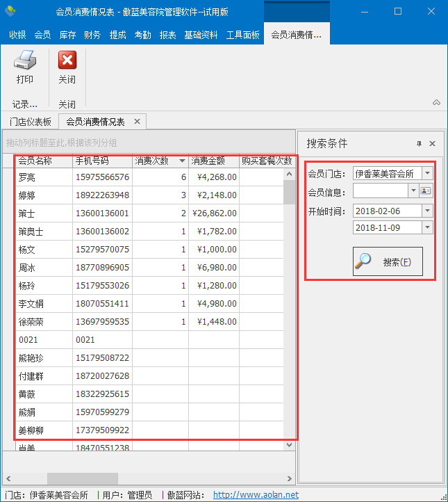Click the red Close (关闭) ribbon icon
448x502 pixels.
click(67, 61)
